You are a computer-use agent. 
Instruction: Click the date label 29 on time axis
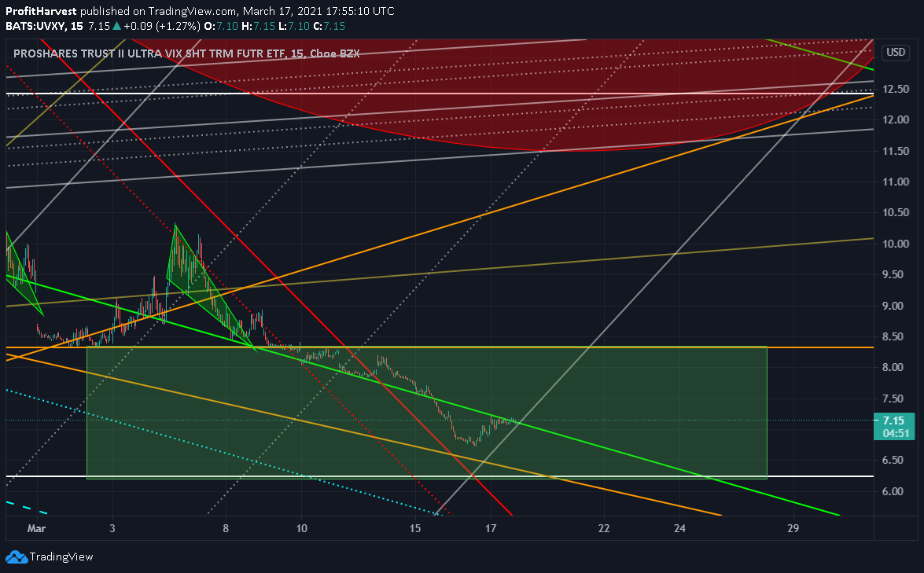[793, 528]
